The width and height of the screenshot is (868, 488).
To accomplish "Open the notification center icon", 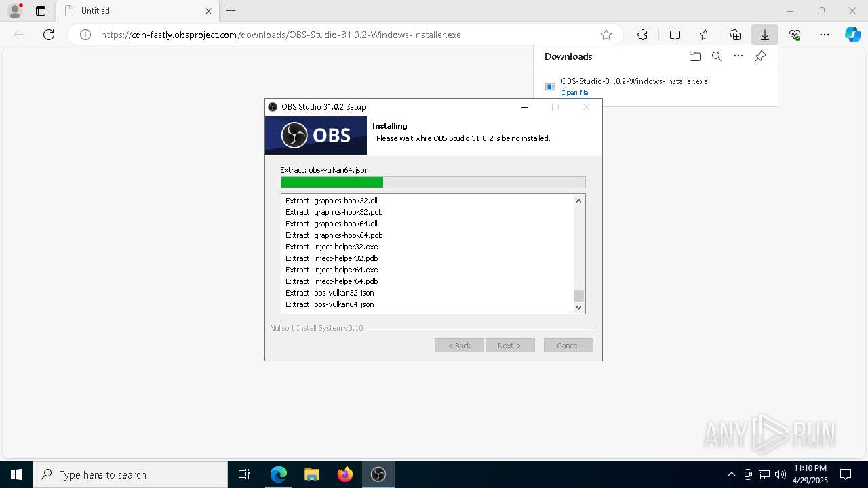I will pyautogui.click(x=846, y=474).
